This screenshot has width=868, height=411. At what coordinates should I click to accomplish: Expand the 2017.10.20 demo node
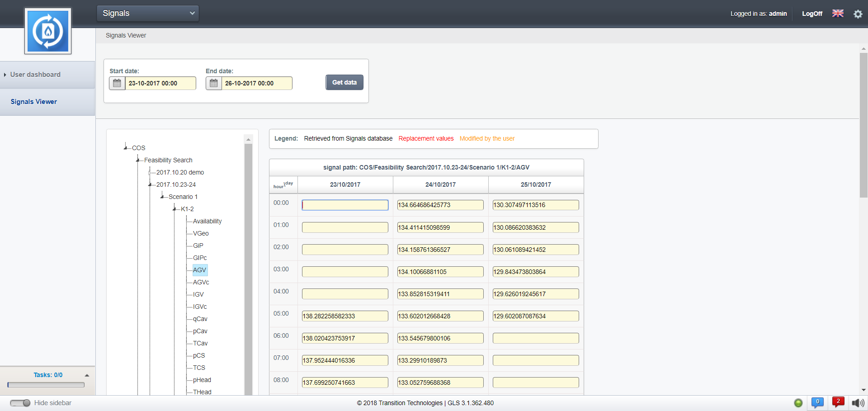tap(150, 172)
